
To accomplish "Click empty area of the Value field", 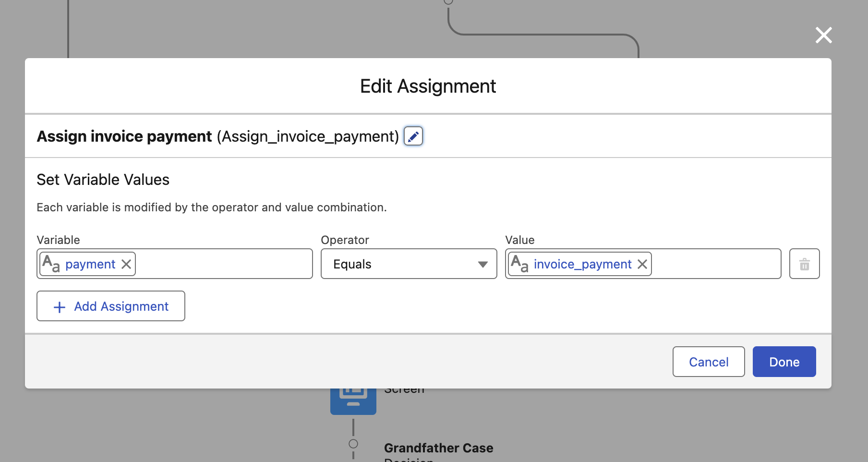I will coord(715,264).
